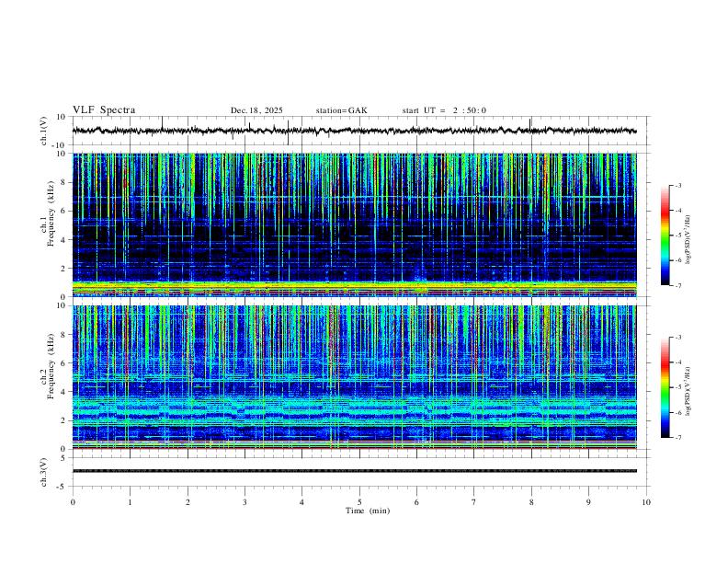This screenshot has height=563, width=728.
Task: Click the Time (min) axis label
Action: pos(368,511)
